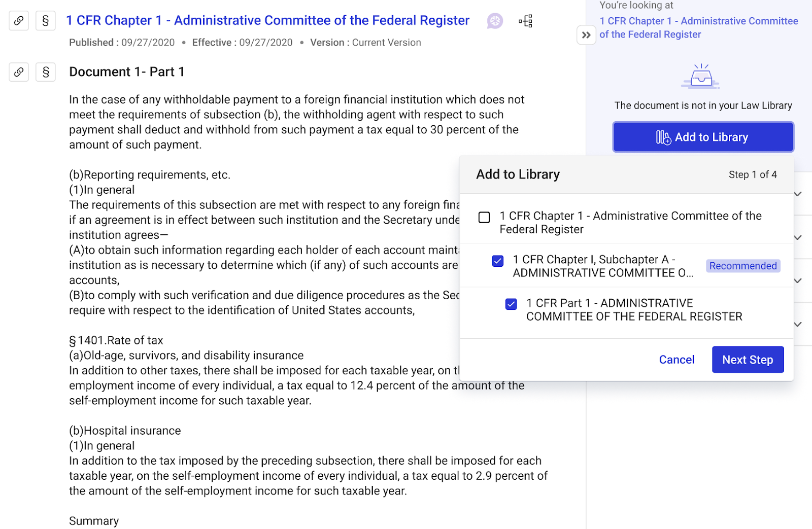
Task: Click the section symbol icon beside the chapter title
Action: pos(46,21)
